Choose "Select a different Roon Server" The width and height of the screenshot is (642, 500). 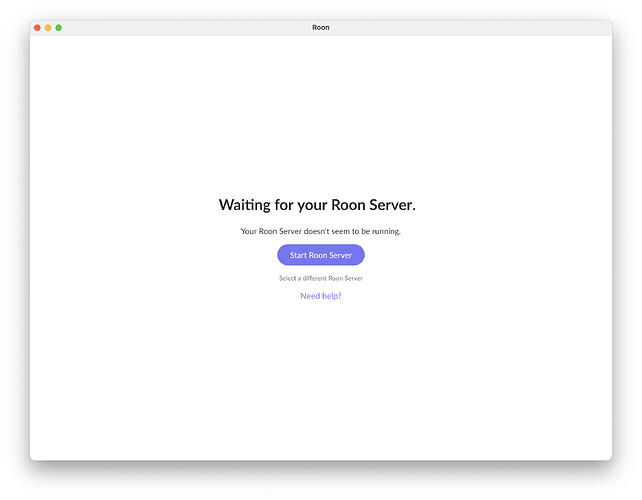321,278
